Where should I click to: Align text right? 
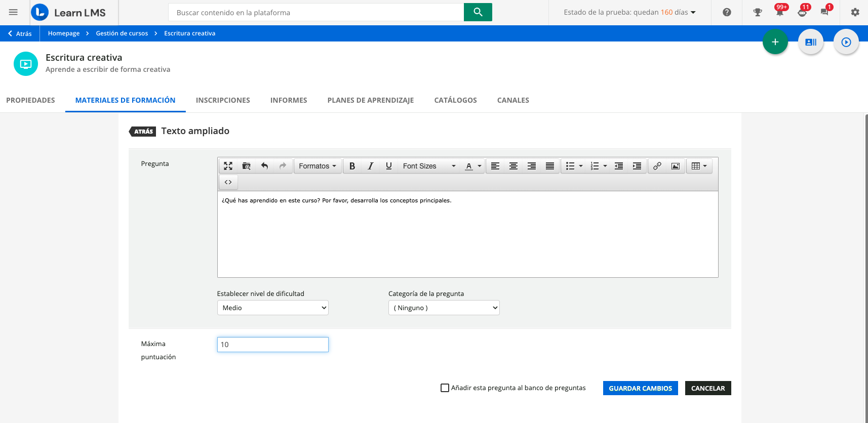coord(532,166)
